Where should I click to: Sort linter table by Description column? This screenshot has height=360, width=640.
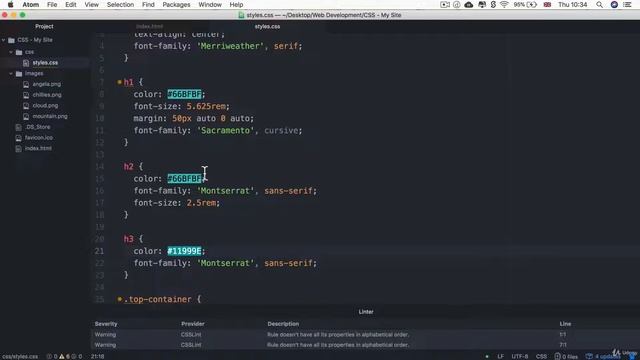point(283,324)
